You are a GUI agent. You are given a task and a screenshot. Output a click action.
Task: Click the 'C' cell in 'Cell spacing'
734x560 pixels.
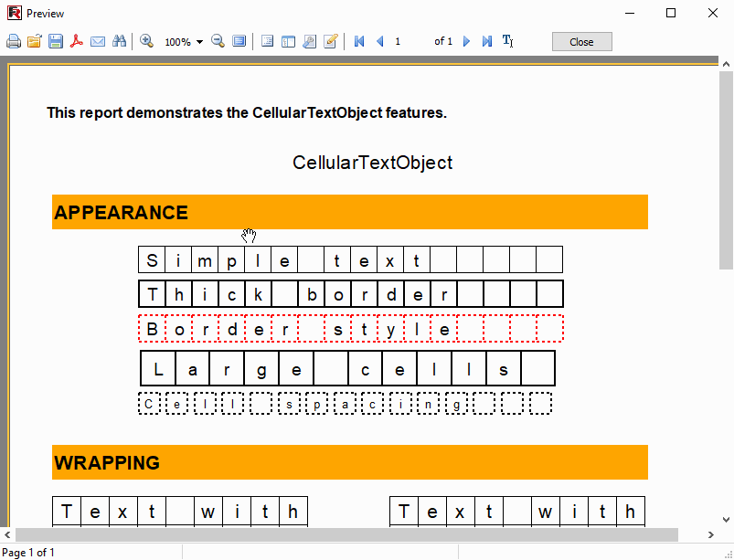[149, 404]
